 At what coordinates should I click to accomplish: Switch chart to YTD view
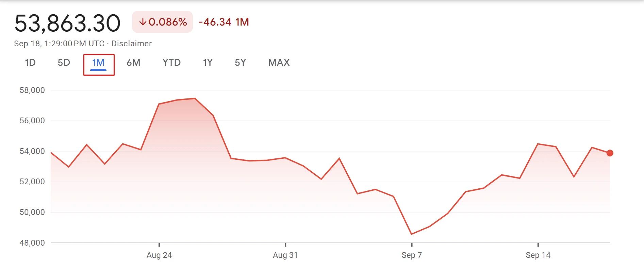click(x=171, y=63)
